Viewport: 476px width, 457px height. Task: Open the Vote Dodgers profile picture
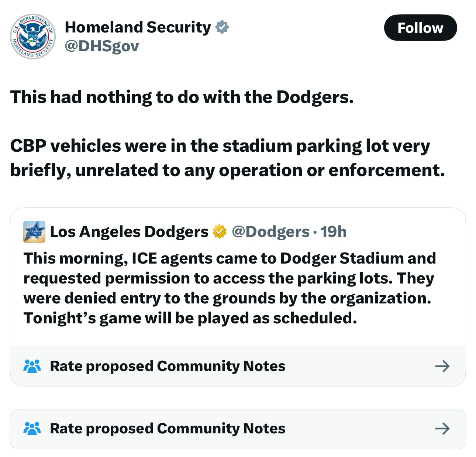point(34,232)
